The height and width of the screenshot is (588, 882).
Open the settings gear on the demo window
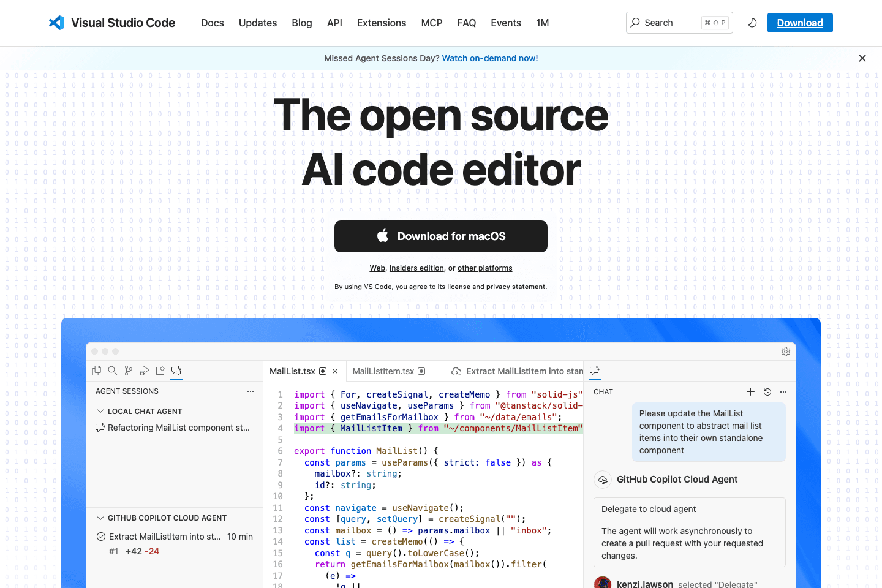click(786, 352)
